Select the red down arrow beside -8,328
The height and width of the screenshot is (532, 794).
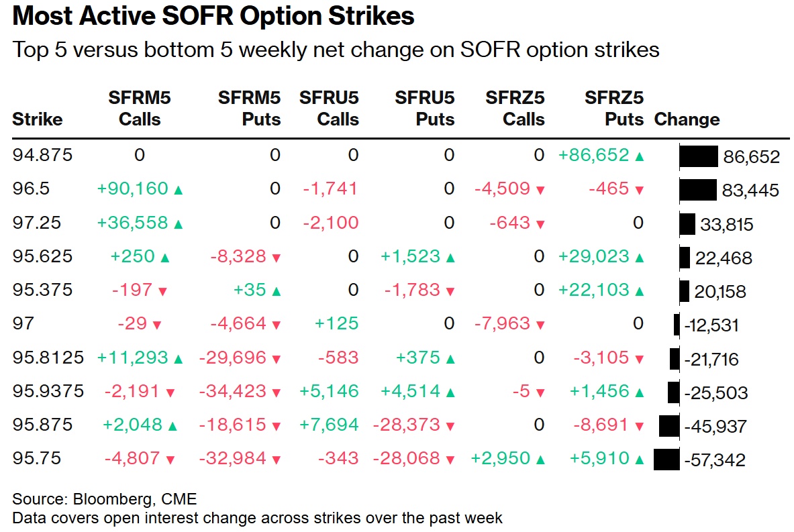point(275,258)
